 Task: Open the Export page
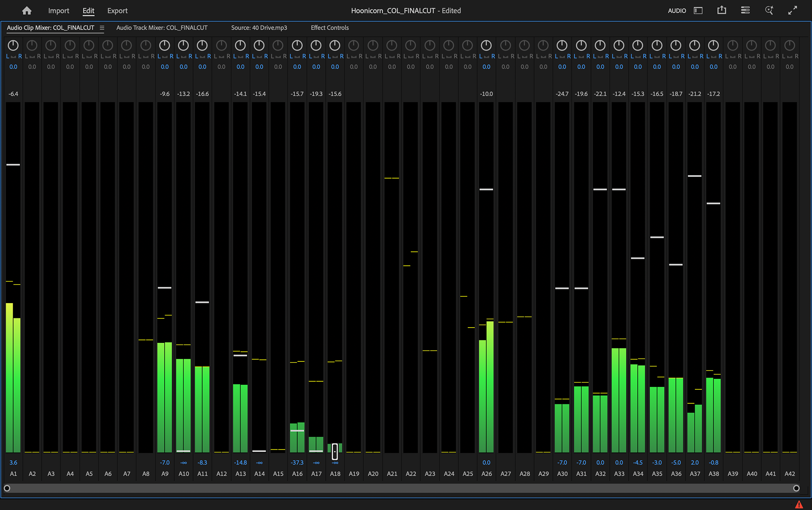tap(117, 11)
